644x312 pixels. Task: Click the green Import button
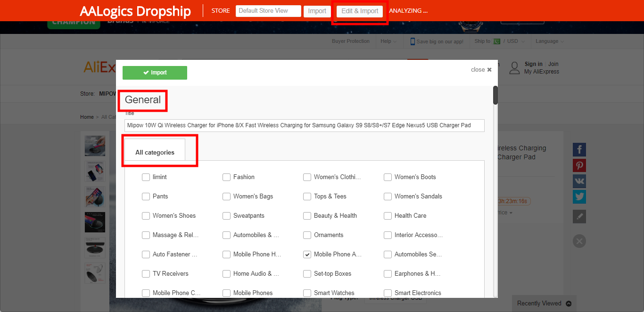[x=155, y=73]
